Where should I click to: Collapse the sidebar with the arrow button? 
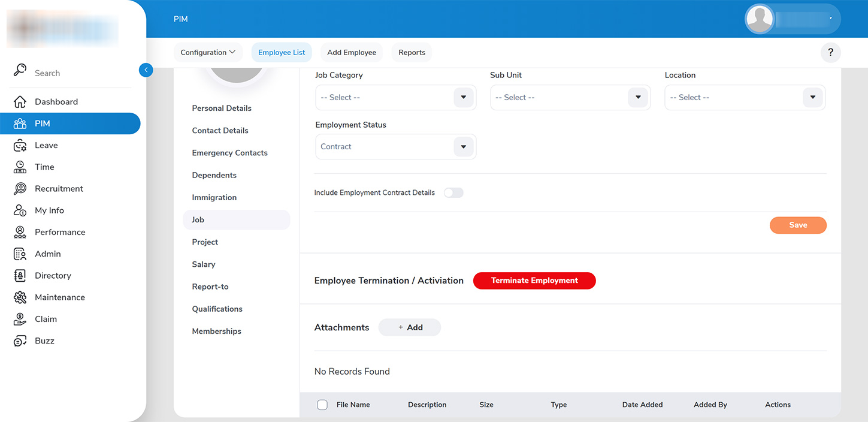coord(146,70)
